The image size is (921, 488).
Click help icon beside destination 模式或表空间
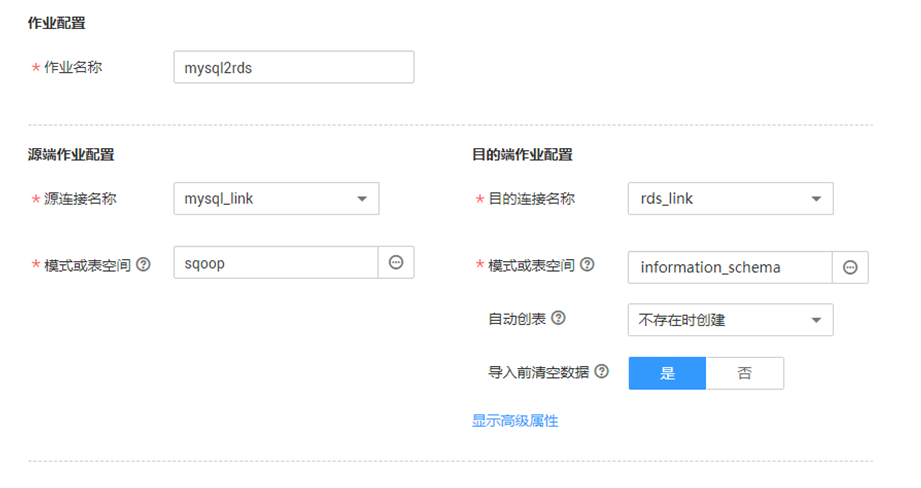point(587,265)
